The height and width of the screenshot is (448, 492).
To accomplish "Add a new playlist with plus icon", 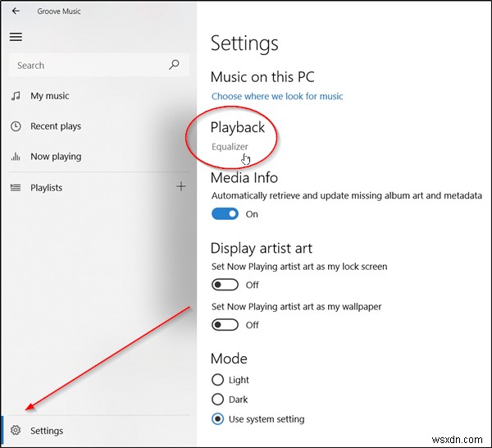I will tap(181, 187).
